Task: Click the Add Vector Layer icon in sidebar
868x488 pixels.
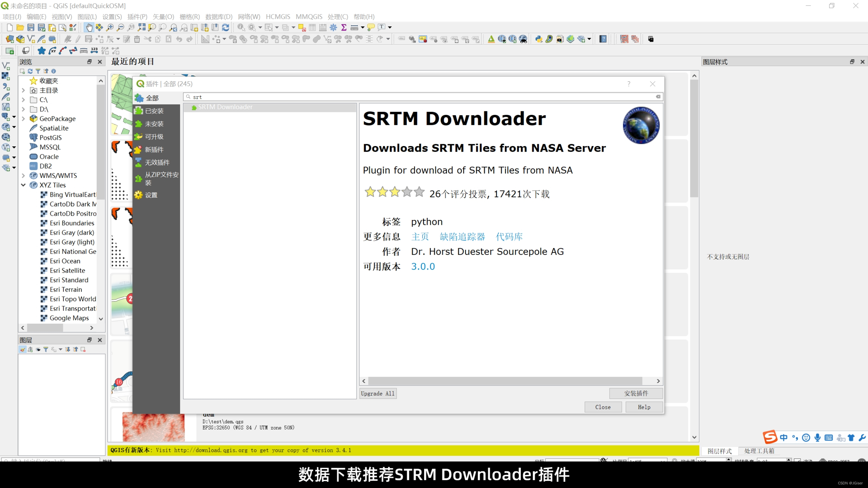Action: pos(6,66)
